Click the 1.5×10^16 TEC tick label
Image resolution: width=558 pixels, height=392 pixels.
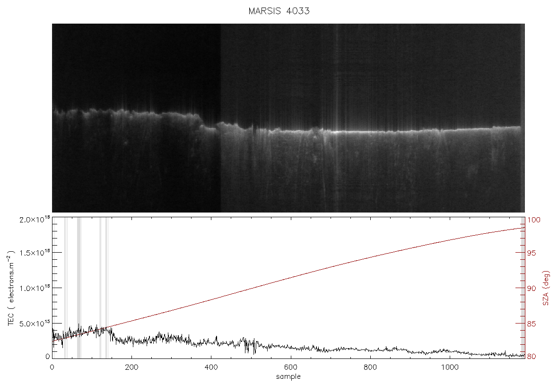coord(35,253)
